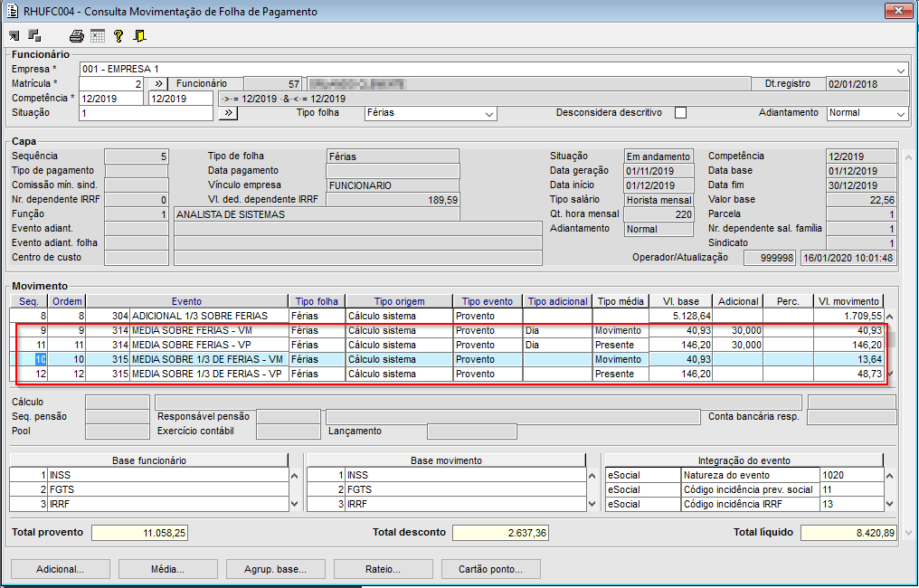919x588 pixels.
Task: Click the Vl. movimento column header
Action: coord(848,301)
